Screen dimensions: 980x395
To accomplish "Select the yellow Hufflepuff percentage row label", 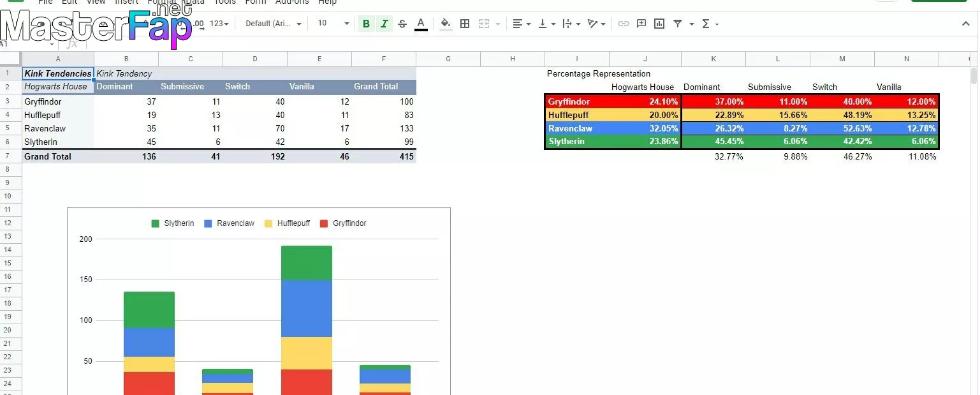I will click(577, 115).
